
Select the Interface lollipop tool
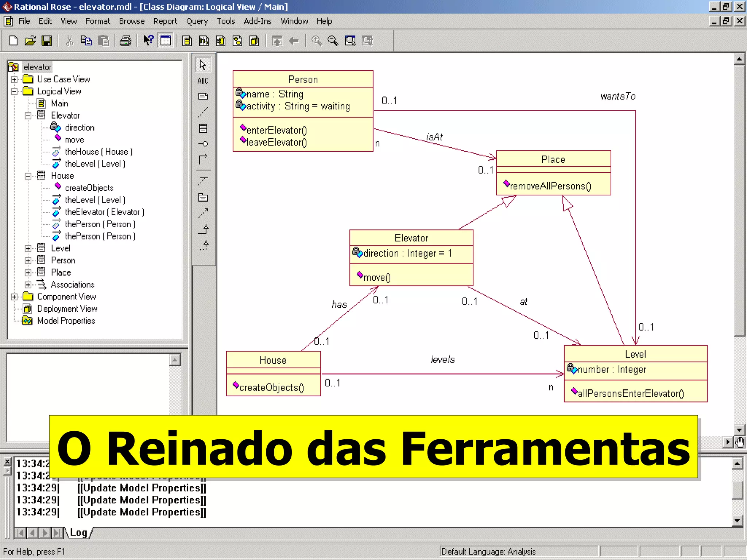(203, 144)
